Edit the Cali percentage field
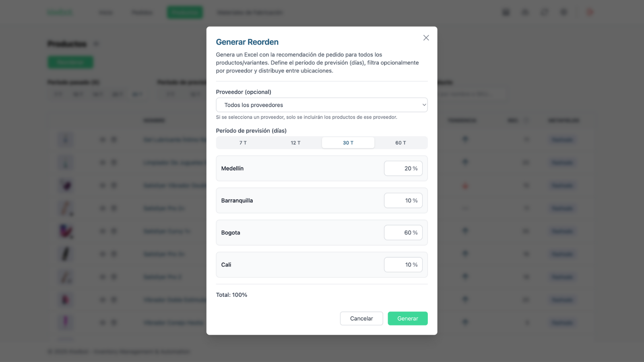This screenshot has height=362, width=644. click(403, 265)
